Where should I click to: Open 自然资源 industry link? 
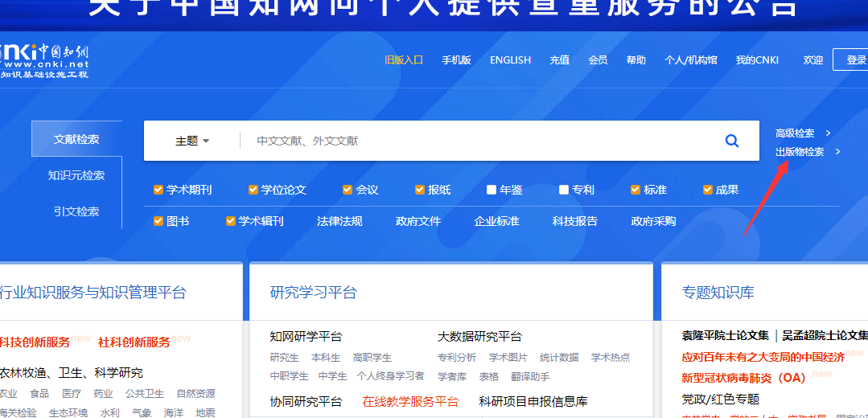[196, 394]
